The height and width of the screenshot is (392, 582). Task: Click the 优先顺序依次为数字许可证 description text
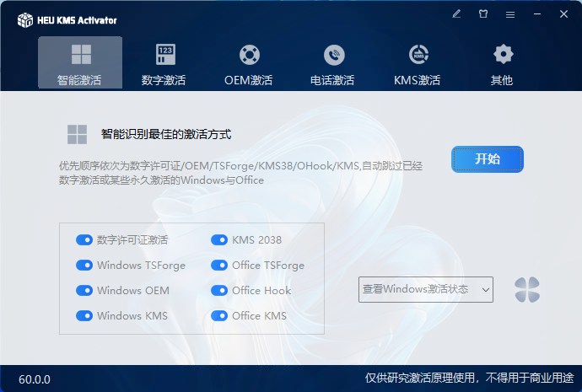[240, 173]
